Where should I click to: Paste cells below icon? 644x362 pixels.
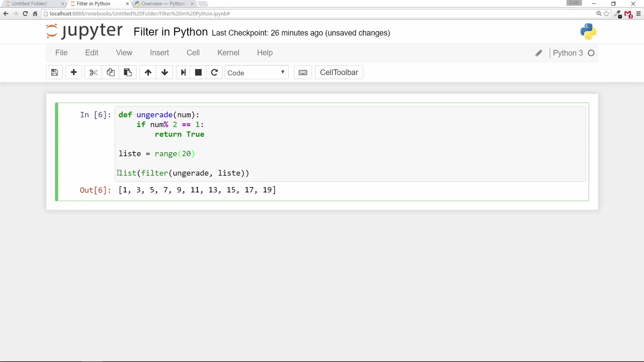tap(127, 72)
